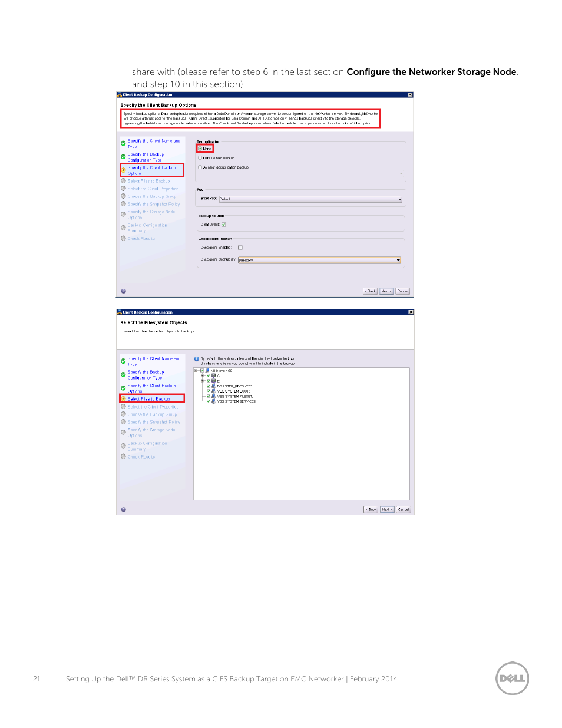Screen dimensions: 562x728
Task: Click the r310-sys-150 host icon
Action: (x=207, y=371)
